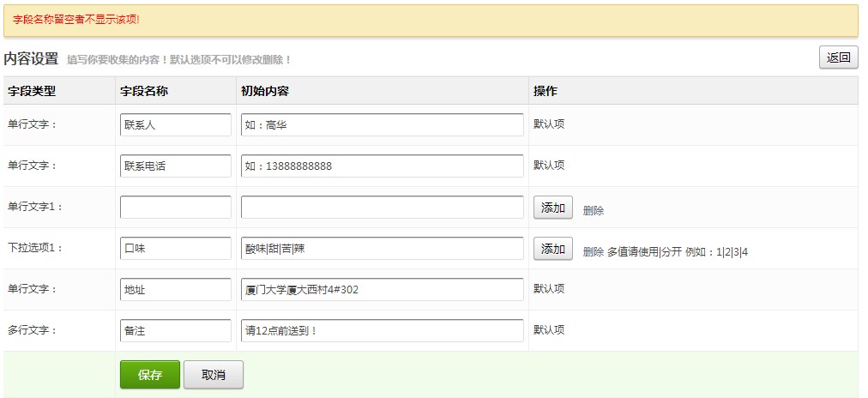
Task: Click 删除 link in 下拉选项1 row
Action: point(594,251)
